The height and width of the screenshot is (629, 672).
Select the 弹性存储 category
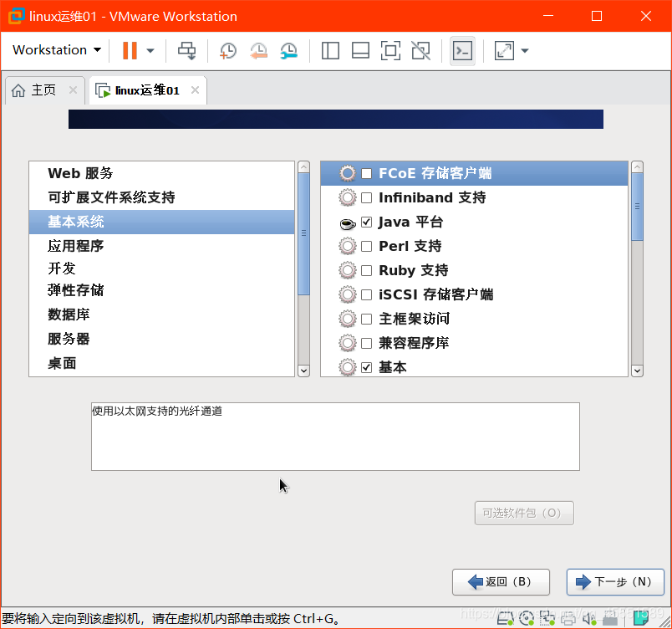click(162, 290)
